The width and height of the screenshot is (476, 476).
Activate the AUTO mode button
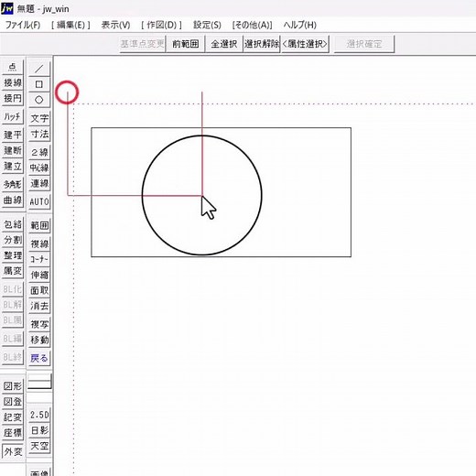(39, 201)
